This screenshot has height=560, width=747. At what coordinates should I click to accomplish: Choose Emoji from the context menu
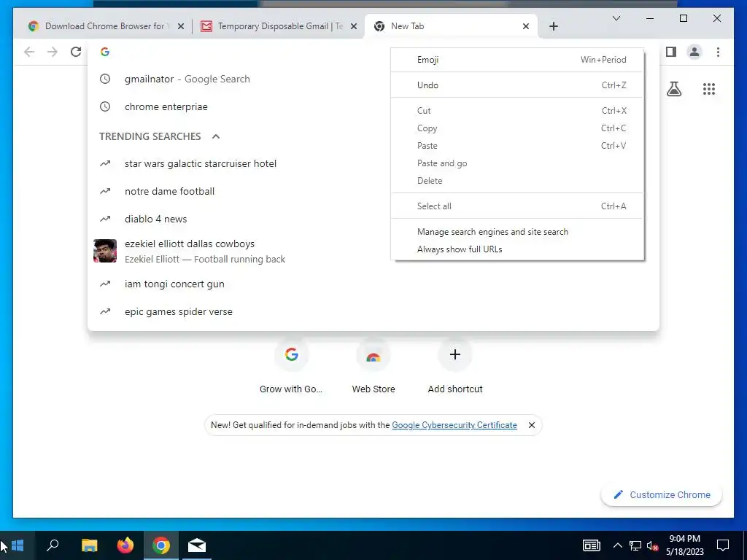[517, 60]
